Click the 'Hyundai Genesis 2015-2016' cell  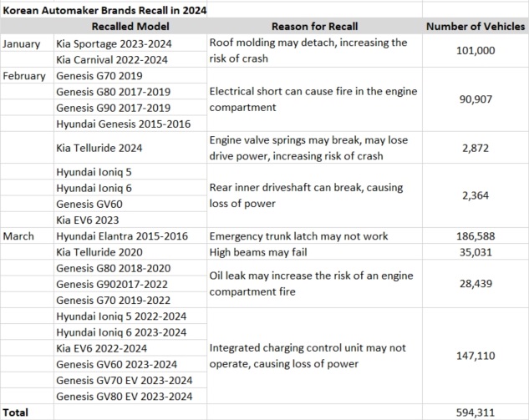(x=122, y=124)
